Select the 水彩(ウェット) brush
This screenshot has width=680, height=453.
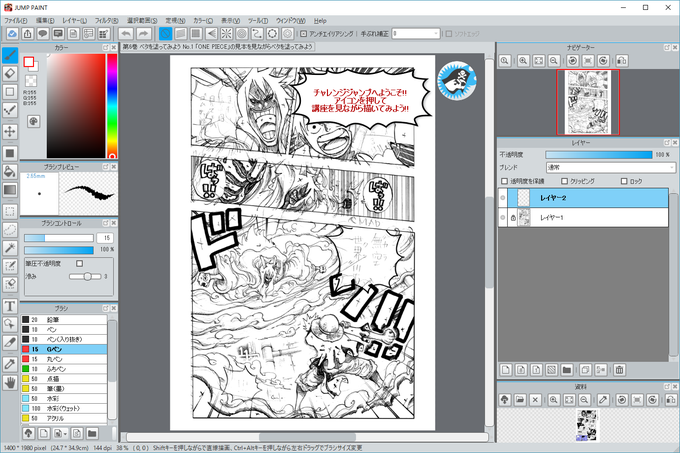(64, 408)
